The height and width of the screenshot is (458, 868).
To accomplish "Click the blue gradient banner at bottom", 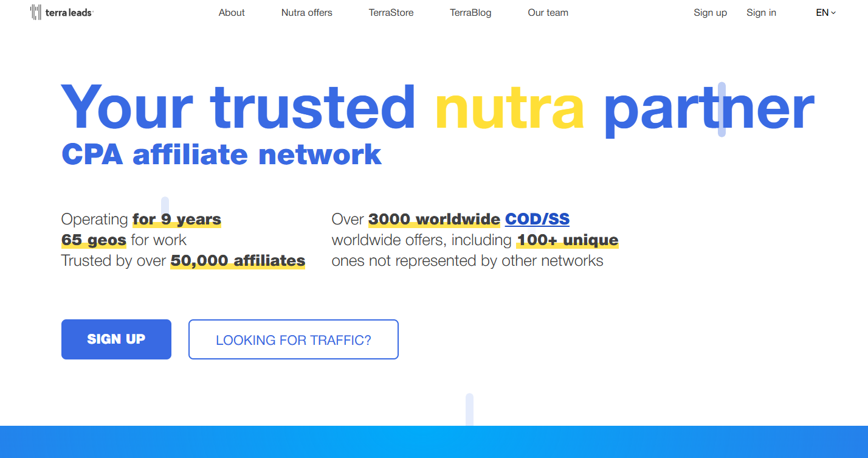I will (434, 442).
